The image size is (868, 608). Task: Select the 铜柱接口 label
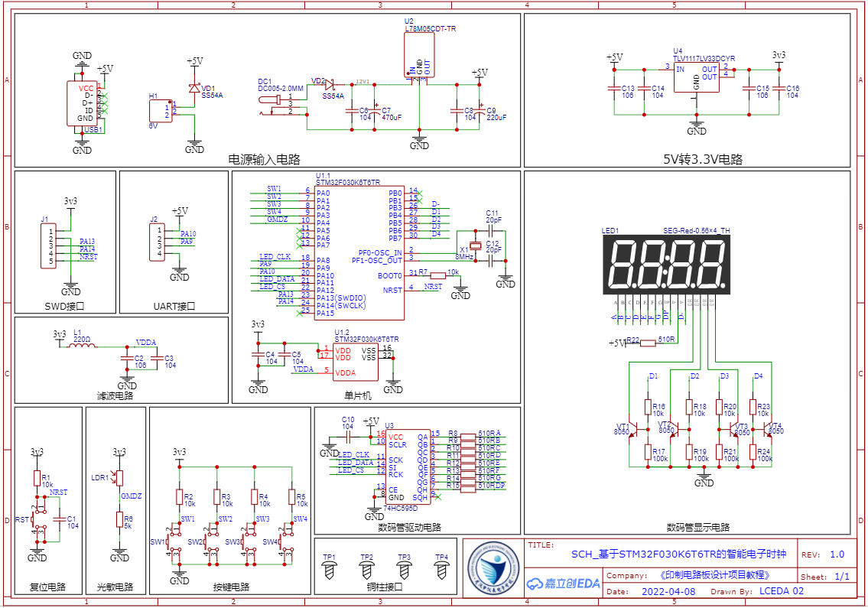coord(385,587)
